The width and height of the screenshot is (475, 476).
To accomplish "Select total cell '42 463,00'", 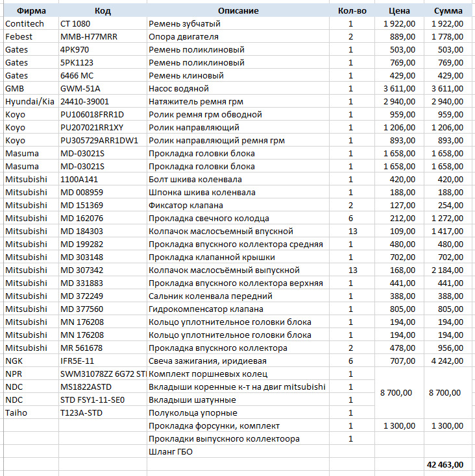I will [449, 464].
